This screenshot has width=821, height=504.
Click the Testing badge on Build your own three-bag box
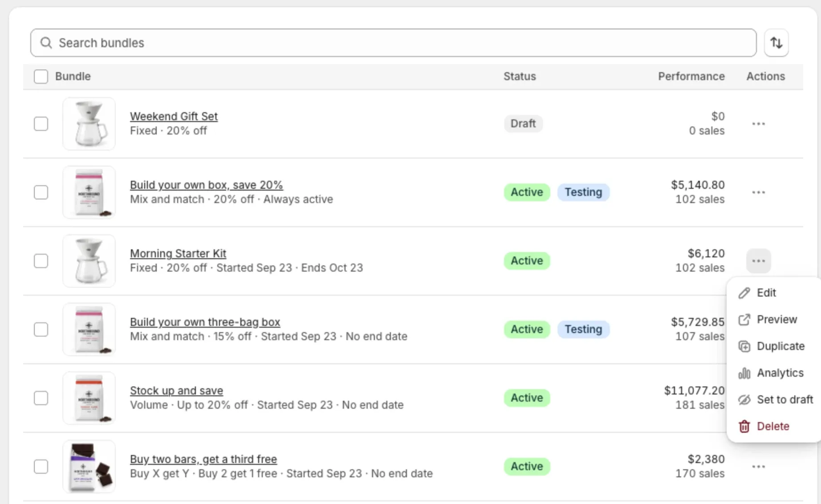tap(583, 329)
